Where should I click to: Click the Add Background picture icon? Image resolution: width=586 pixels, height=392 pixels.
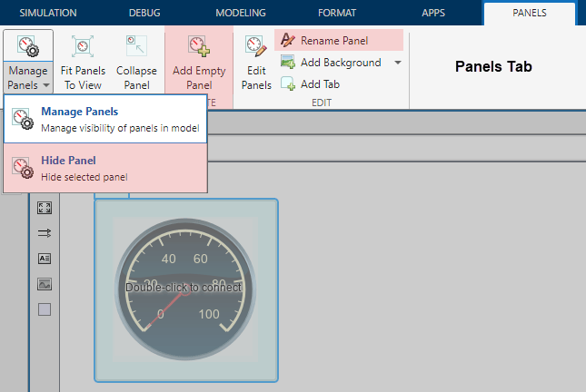pyautogui.click(x=288, y=62)
